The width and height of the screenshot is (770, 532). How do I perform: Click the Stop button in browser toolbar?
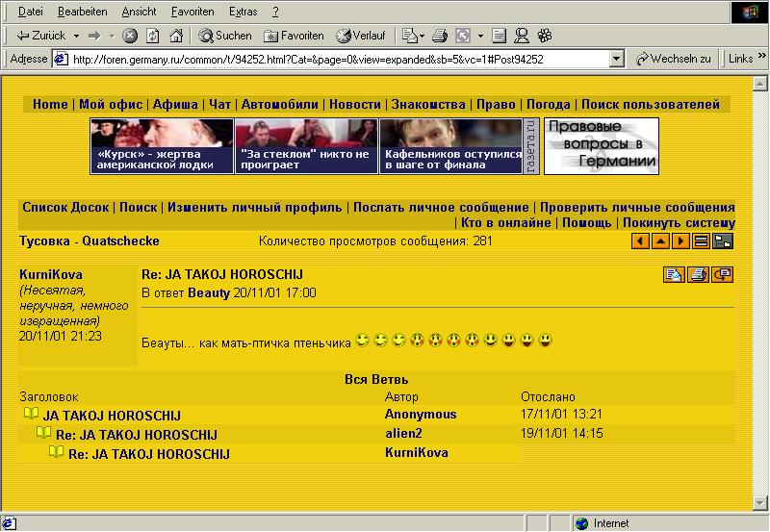[x=130, y=36]
